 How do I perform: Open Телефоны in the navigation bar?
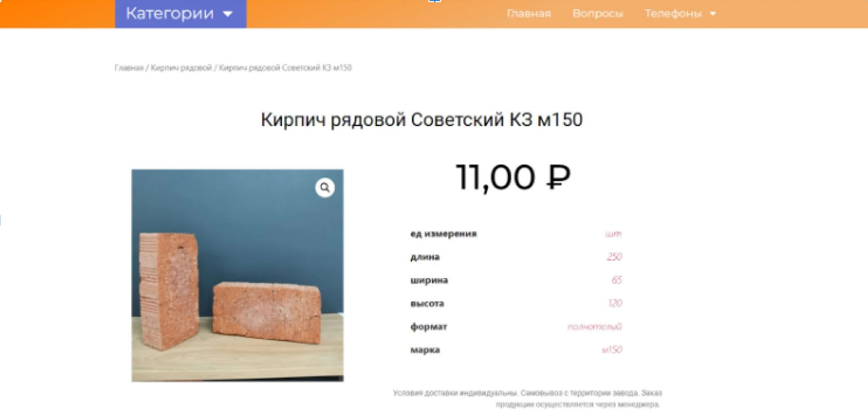[673, 14]
